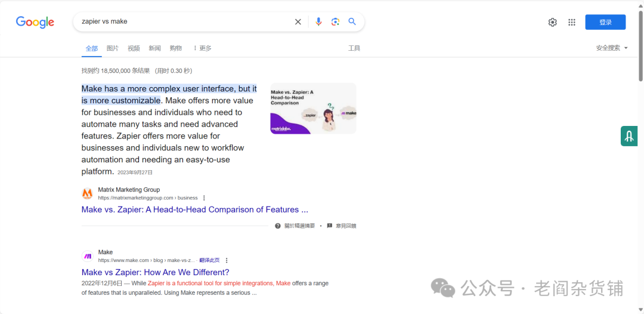The image size is (644, 314).
Task: Click the Google logo
Action: click(x=35, y=21)
